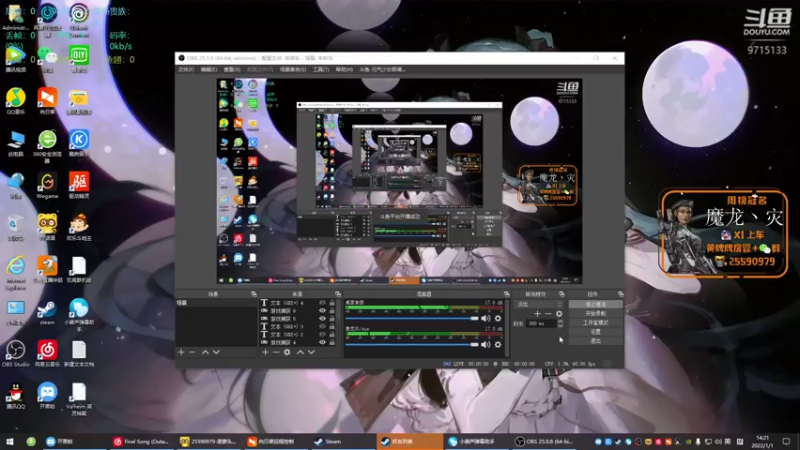Select the 腾讯QQ penguin desktop icon
Image resolution: width=800 pixels, height=450 pixels.
click(16, 396)
